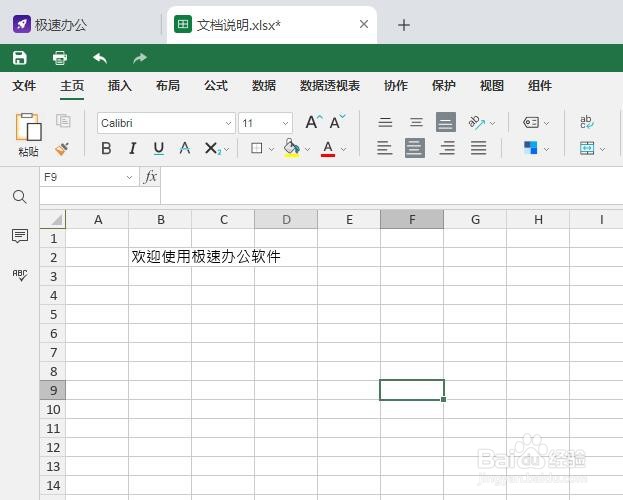Open the 视图 tab
This screenshot has width=623, height=500.
(x=492, y=85)
